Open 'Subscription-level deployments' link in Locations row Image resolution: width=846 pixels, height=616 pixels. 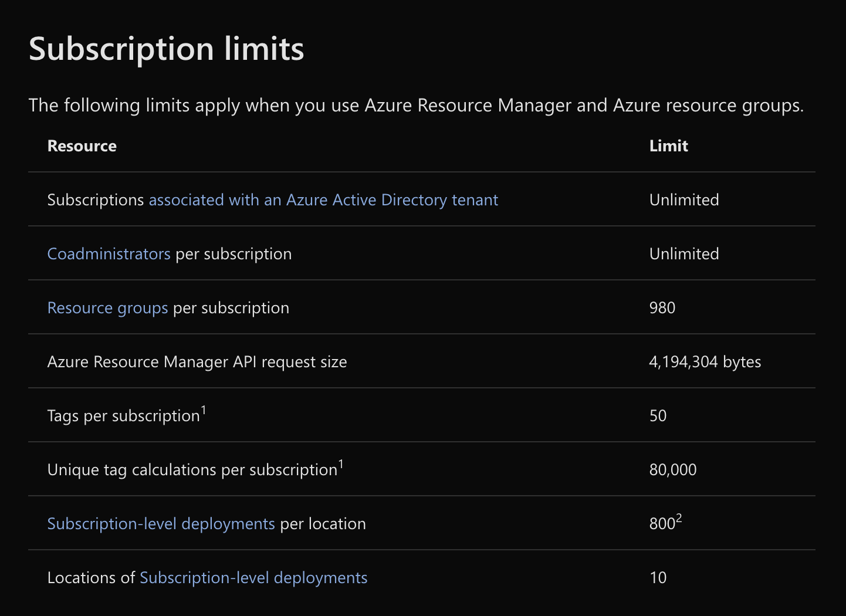coord(253,578)
